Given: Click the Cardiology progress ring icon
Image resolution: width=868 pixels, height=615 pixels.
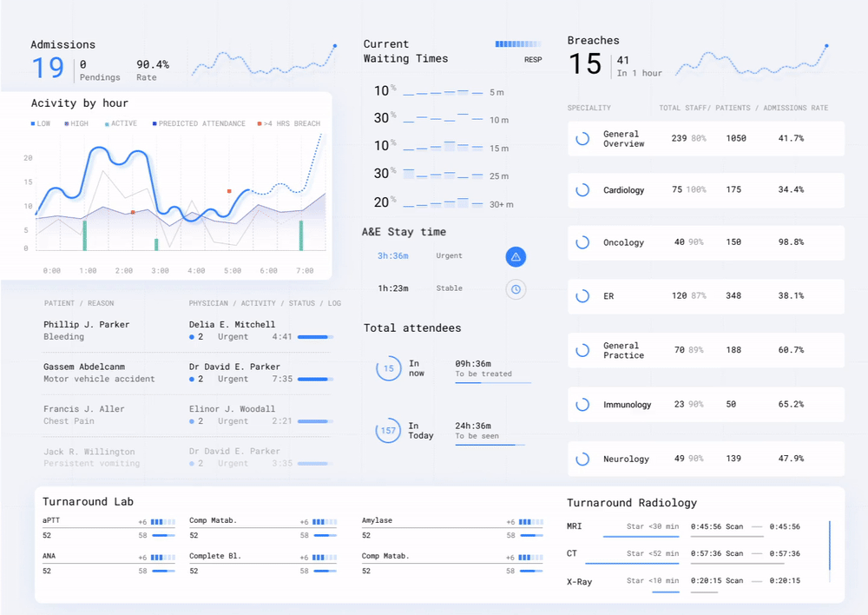Looking at the screenshot, I should [582, 190].
